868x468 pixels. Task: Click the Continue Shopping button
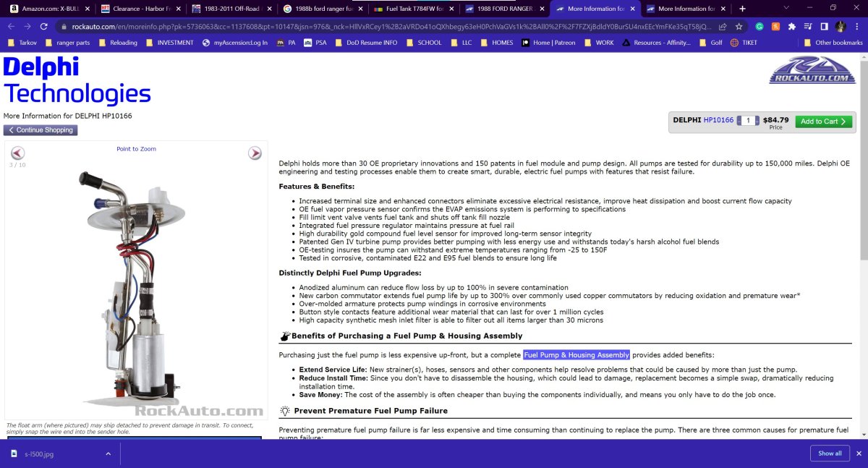coord(41,130)
